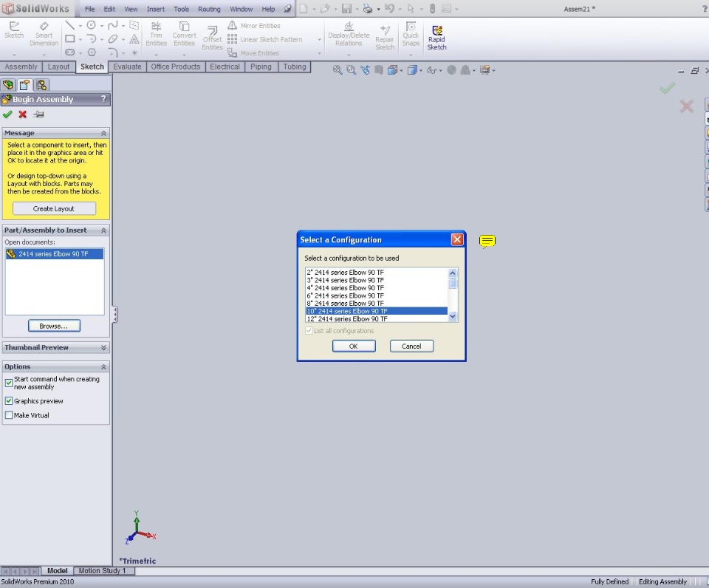This screenshot has width=709, height=588.
Task: Click the Print icon in toolbar
Action: click(x=368, y=9)
